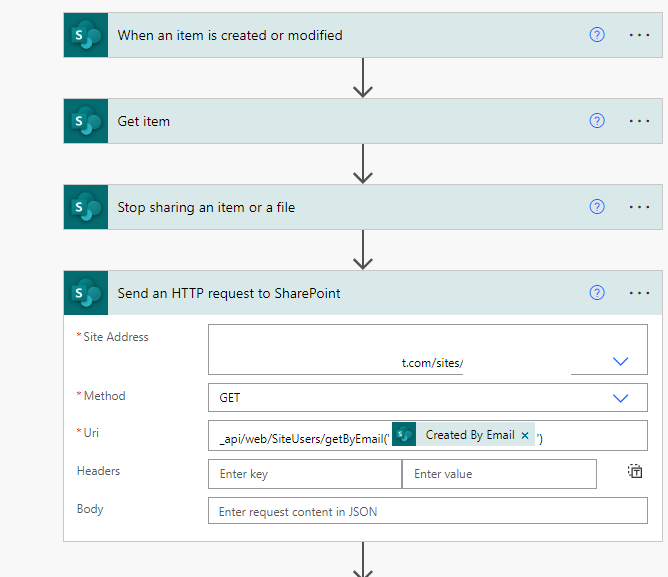Screen dimensions: 668x577
Task: Click the Site Address field text
Action: click(432, 363)
